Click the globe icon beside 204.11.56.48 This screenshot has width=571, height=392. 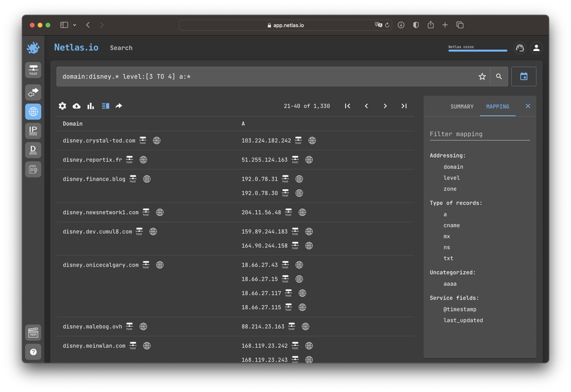coord(302,212)
